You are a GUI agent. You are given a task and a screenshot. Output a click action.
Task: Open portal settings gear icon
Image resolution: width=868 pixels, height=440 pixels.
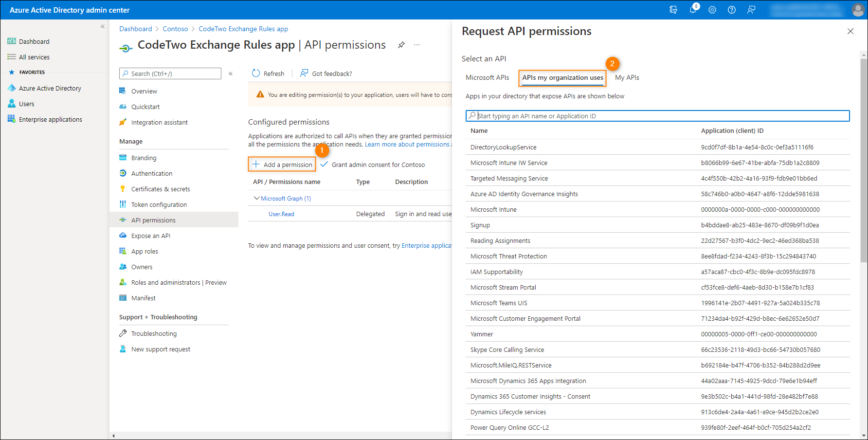(x=712, y=10)
